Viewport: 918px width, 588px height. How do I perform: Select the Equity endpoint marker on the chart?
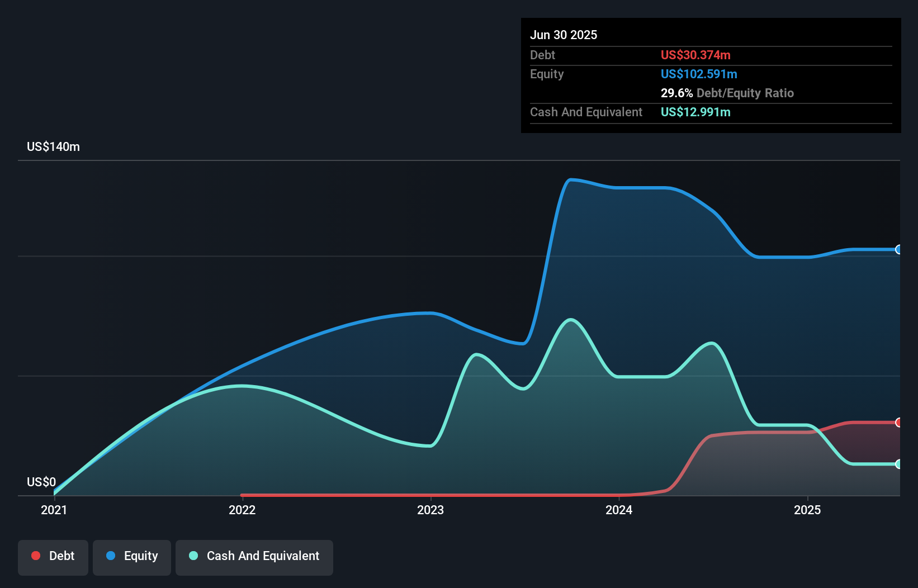pyautogui.click(x=898, y=250)
